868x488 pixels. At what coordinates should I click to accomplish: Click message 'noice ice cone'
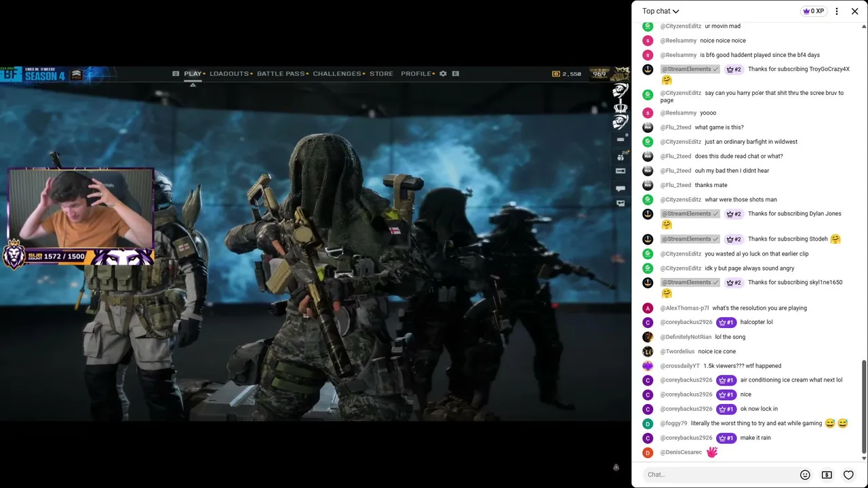tap(717, 351)
